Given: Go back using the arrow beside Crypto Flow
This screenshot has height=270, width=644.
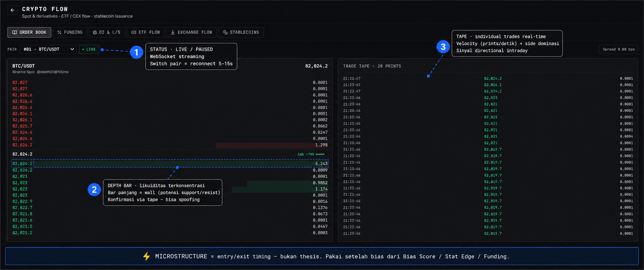Looking at the screenshot, I should pyautogui.click(x=12, y=10).
